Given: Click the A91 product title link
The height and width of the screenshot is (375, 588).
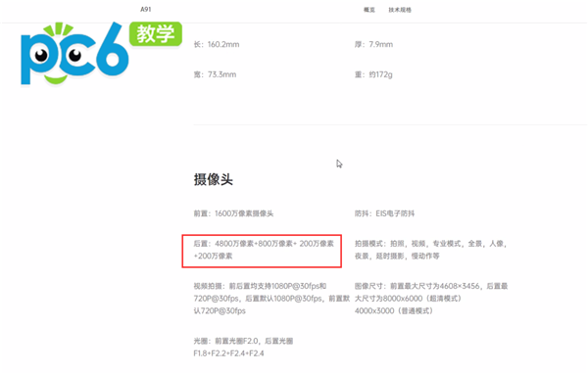Looking at the screenshot, I should coord(146,10).
